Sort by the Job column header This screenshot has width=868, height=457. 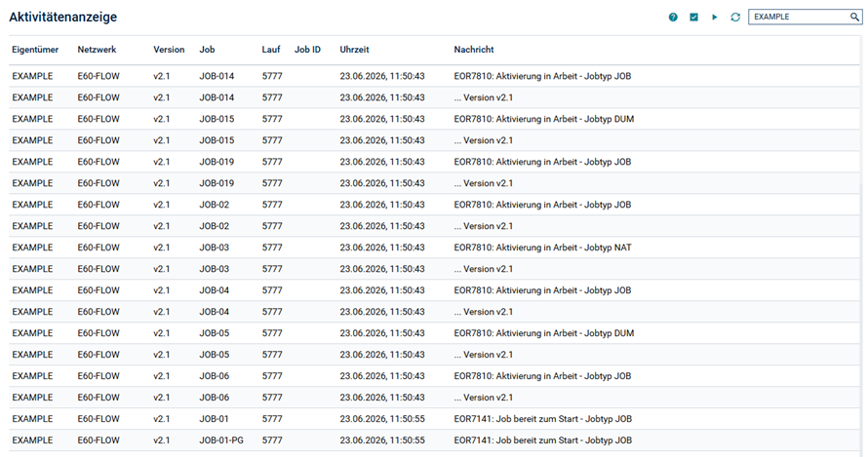(x=207, y=50)
